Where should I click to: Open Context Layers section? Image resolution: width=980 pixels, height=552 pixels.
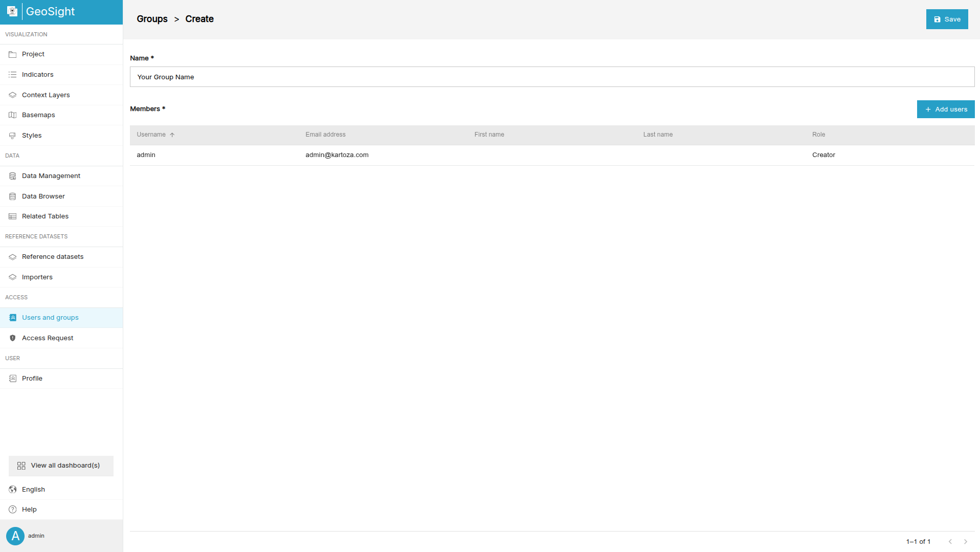[61, 95]
